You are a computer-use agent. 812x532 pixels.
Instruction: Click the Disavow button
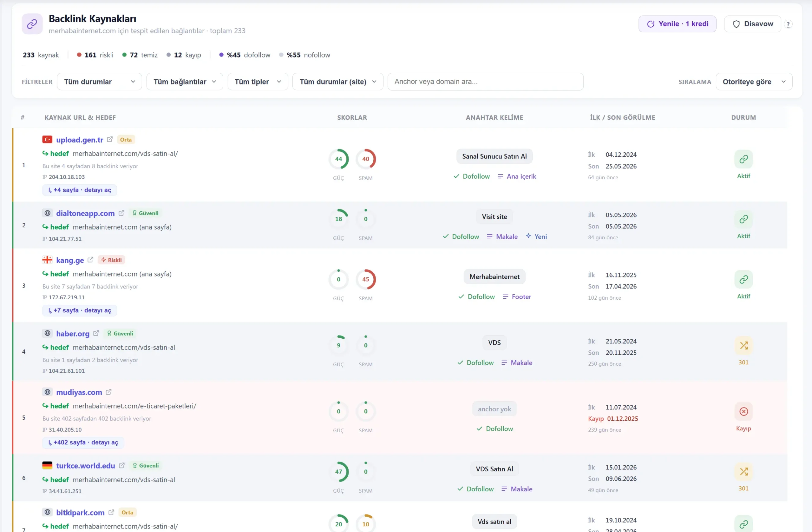click(752, 24)
